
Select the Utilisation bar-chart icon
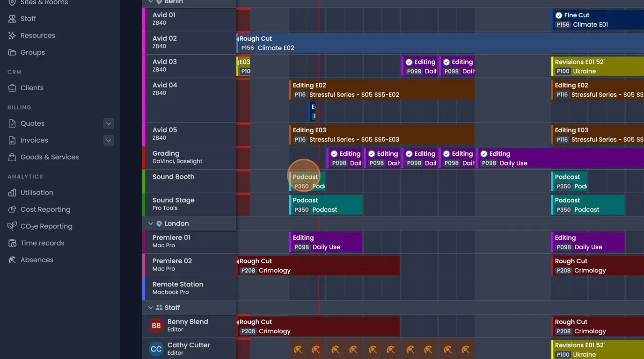tap(13, 193)
